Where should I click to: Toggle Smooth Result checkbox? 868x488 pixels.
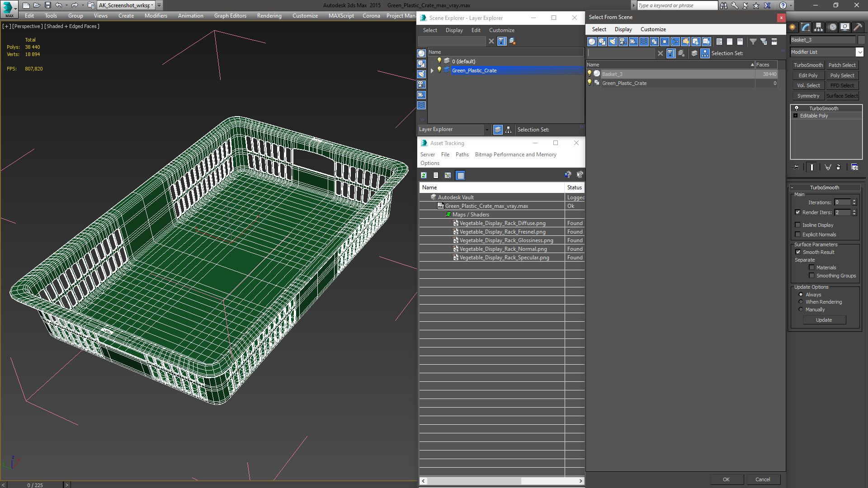click(x=798, y=252)
